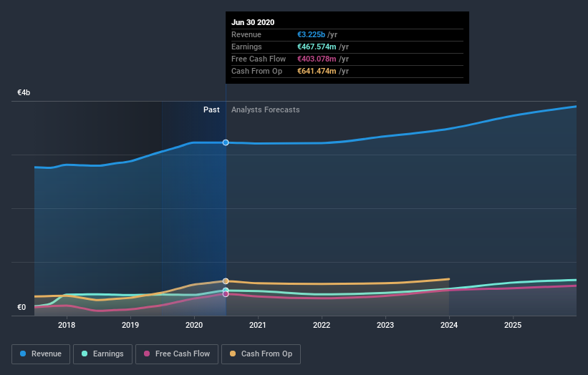Click the €467.574m earnings value in tooltip
The height and width of the screenshot is (375, 588).
point(317,47)
